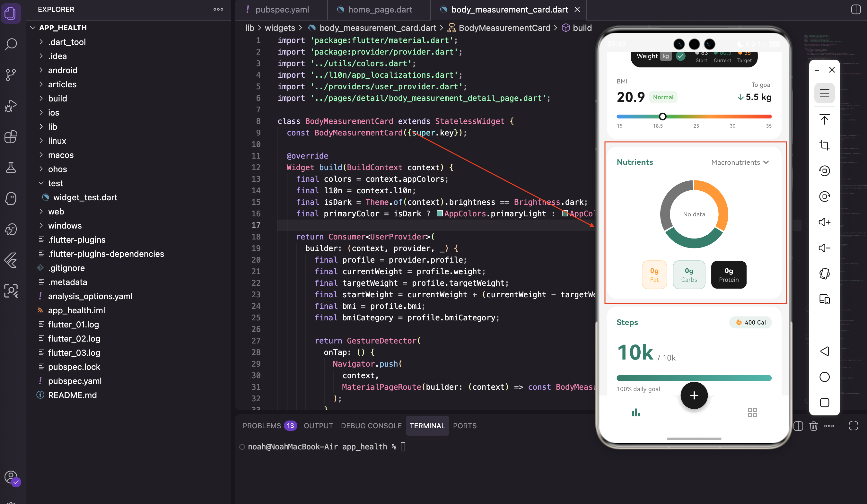Collapse the test folder
867x504 pixels.
pyautogui.click(x=55, y=183)
